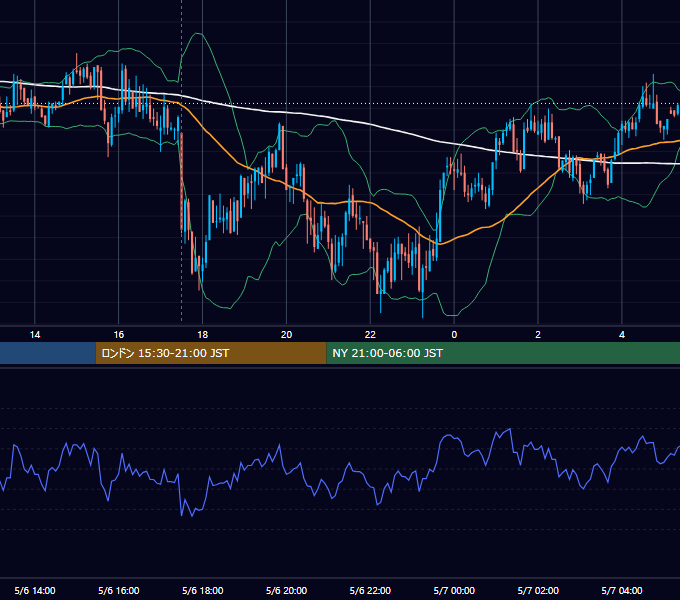
Task: Click the '18' hour label on price chart axis
Action: 203,335
